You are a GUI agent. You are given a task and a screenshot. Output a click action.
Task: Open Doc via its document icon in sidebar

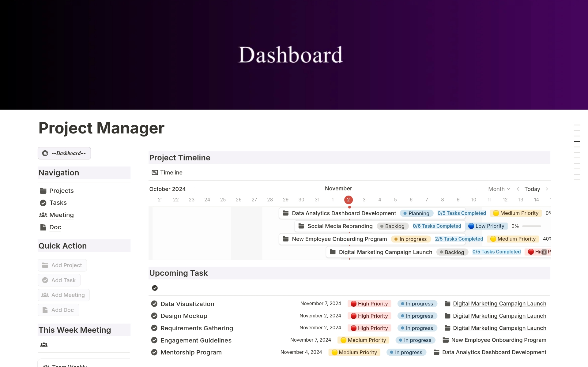tap(43, 227)
